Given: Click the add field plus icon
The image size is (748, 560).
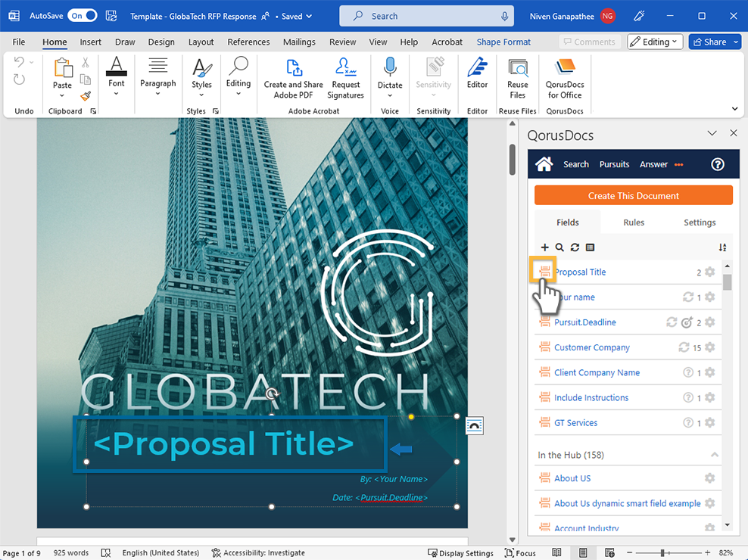Looking at the screenshot, I should (x=544, y=247).
